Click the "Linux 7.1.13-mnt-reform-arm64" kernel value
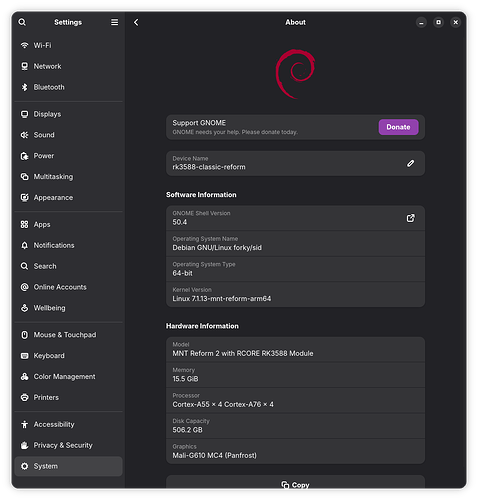Screen dimensions: 477x500 point(222,299)
